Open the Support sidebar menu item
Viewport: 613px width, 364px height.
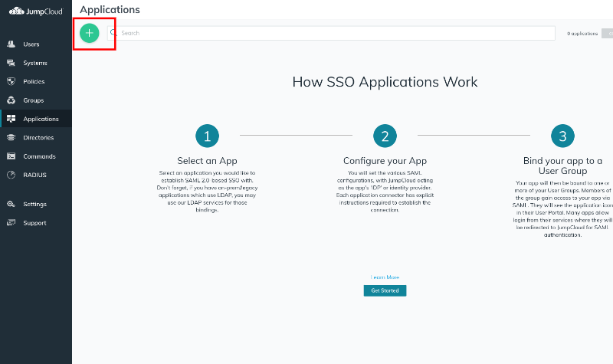pyautogui.click(x=34, y=223)
